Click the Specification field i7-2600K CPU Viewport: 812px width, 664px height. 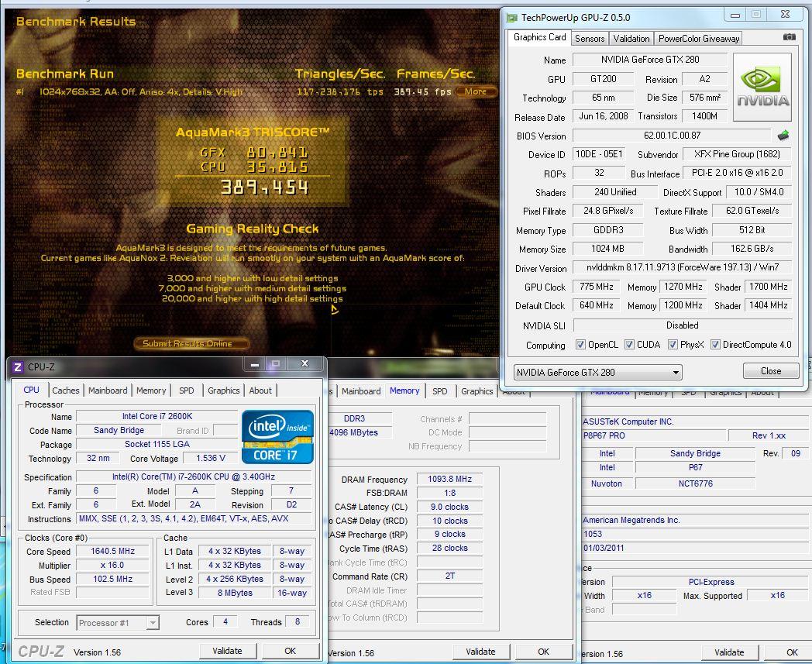pos(194,477)
